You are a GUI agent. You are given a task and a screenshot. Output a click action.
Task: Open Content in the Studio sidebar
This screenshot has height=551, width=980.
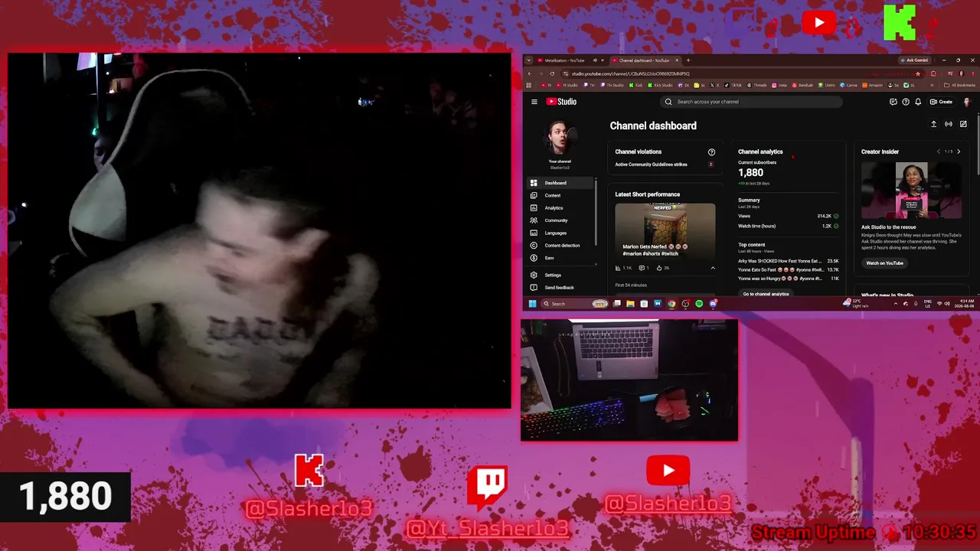[561, 195]
